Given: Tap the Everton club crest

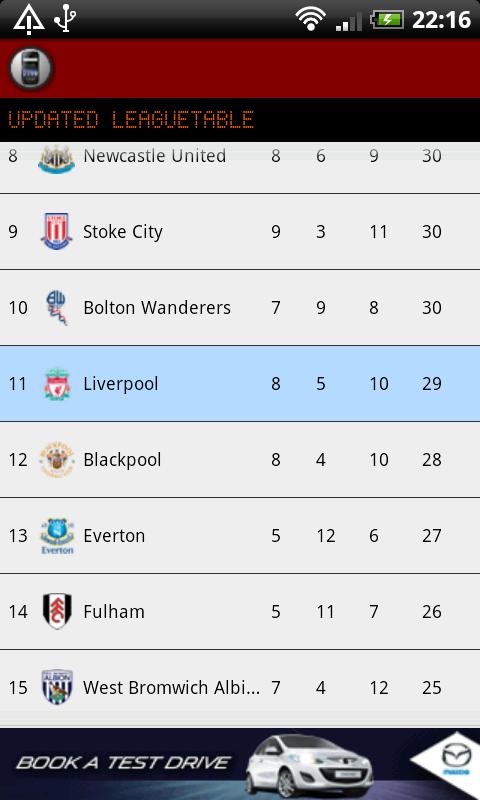Looking at the screenshot, I should pos(57,536).
